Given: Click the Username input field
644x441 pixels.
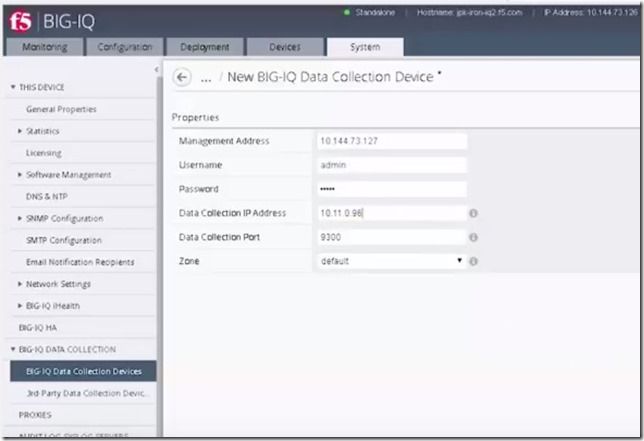Looking at the screenshot, I should point(392,165).
